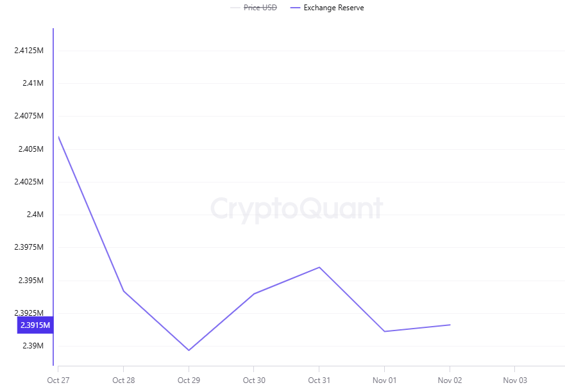The height and width of the screenshot is (392, 565).
Task: Click the 2.405M y-axis label
Action: [31, 149]
